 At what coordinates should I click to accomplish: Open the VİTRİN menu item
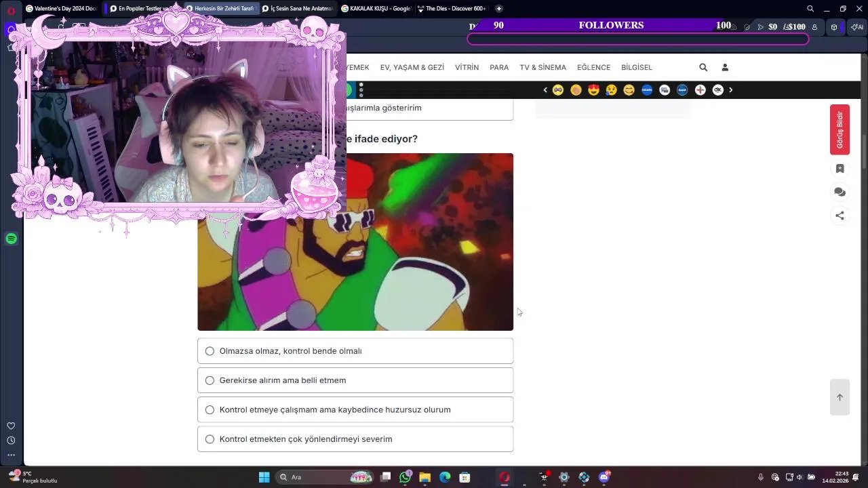(467, 67)
